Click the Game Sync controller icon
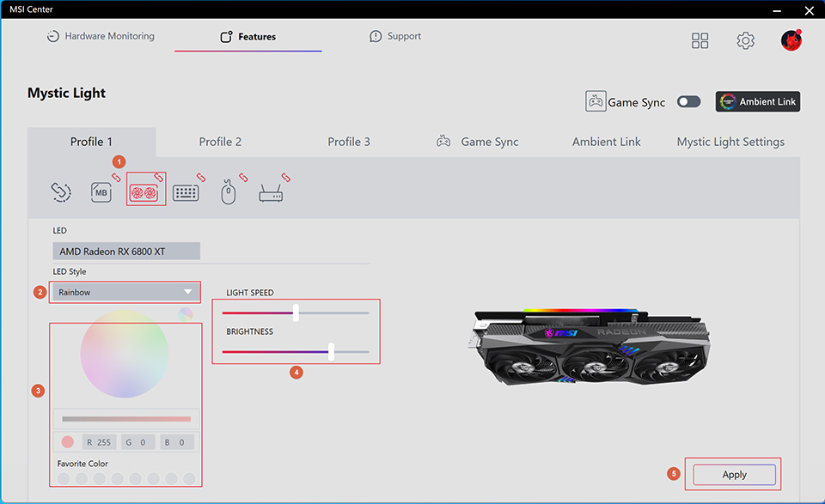The width and height of the screenshot is (825, 504). coord(596,101)
